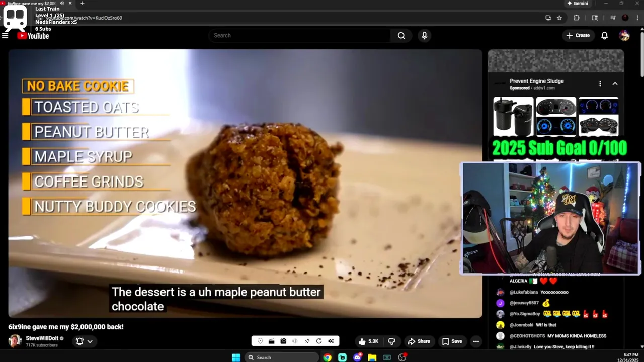Close the current YouTube browser tab
Image resolution: width=644 pixels, height=362 pixels.
70,3
